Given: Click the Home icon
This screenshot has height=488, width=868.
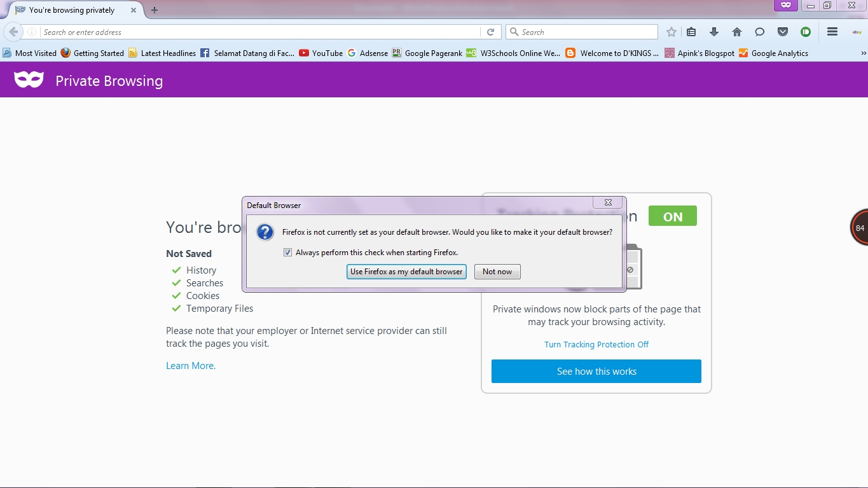Looking at the screenshot, I should (x=736, y=31).
